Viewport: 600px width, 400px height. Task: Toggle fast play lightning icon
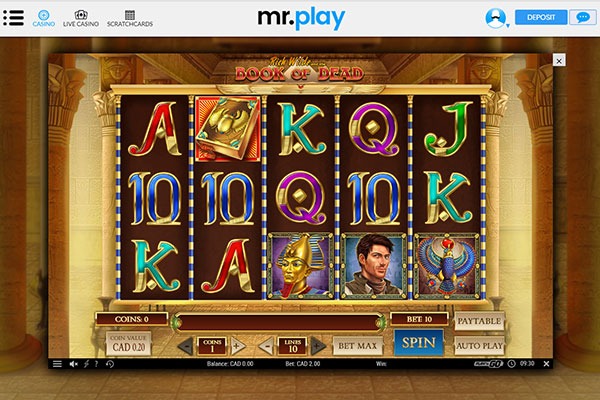point(86,364)
